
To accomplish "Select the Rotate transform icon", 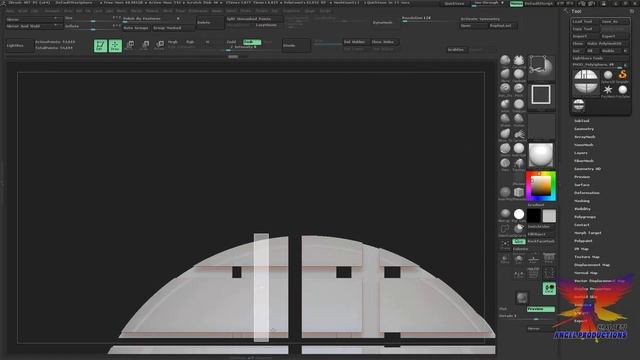I will coord(160,45).
